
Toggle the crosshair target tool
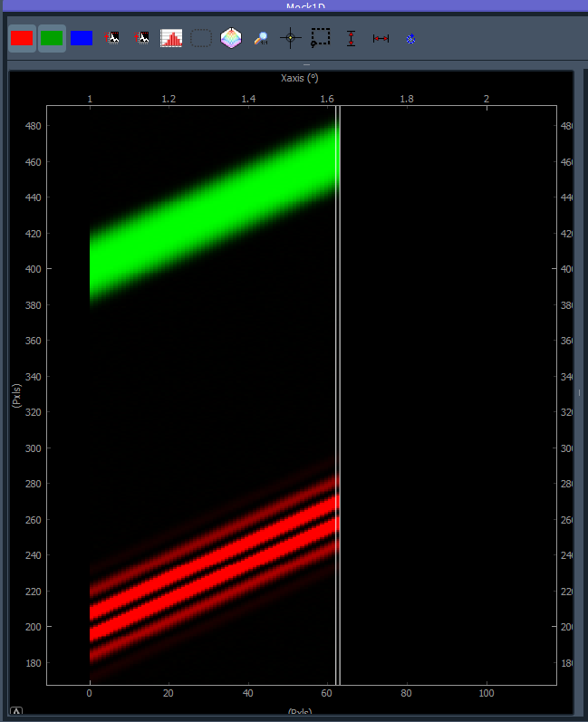[x=291, y=38]
